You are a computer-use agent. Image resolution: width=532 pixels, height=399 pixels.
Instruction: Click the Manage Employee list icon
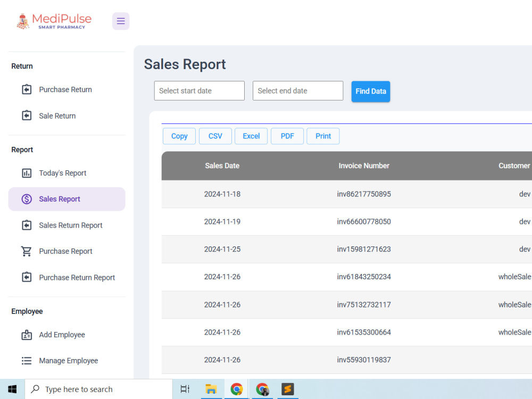click(27, 361)
